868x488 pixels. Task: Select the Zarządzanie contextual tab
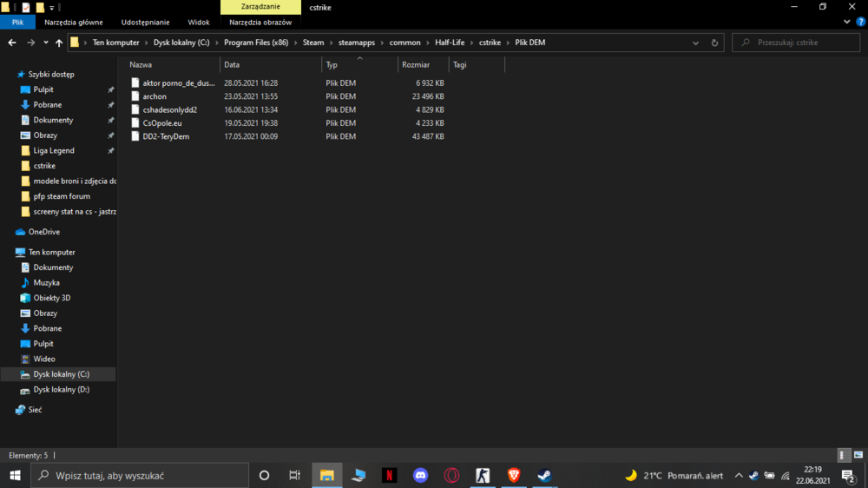point(260,7)
